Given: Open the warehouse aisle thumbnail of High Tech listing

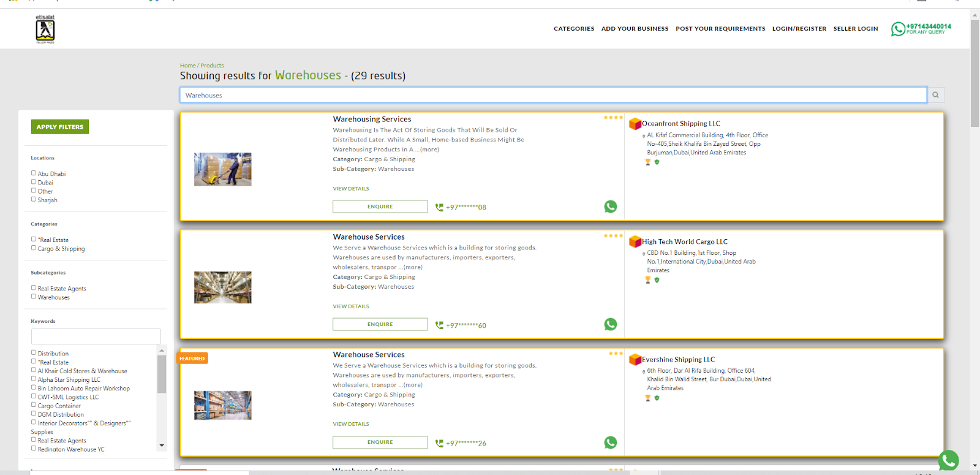Looking at the screenshot, I should [223, 287].
